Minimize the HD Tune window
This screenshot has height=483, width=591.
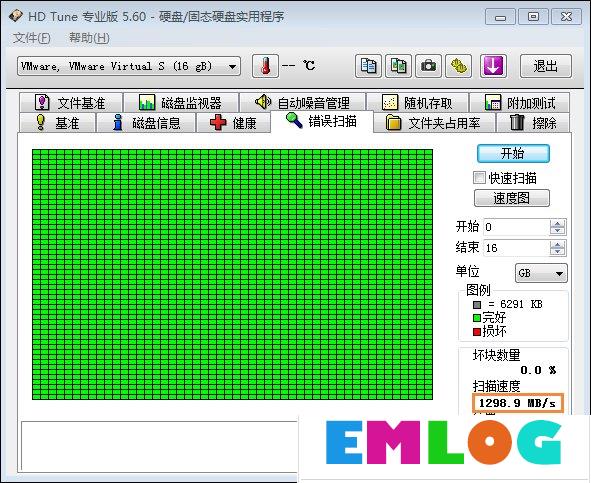[500, 17]
